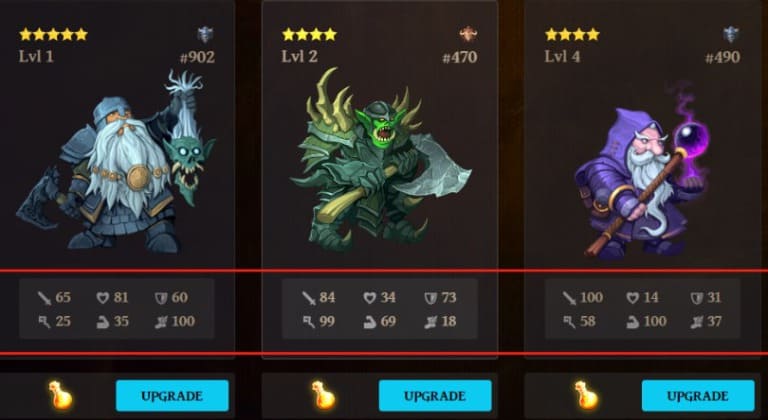Screen dimensions: 768x420
Task: Click the heart health stat 34 on orc card
Action: [x=379, y=297]
